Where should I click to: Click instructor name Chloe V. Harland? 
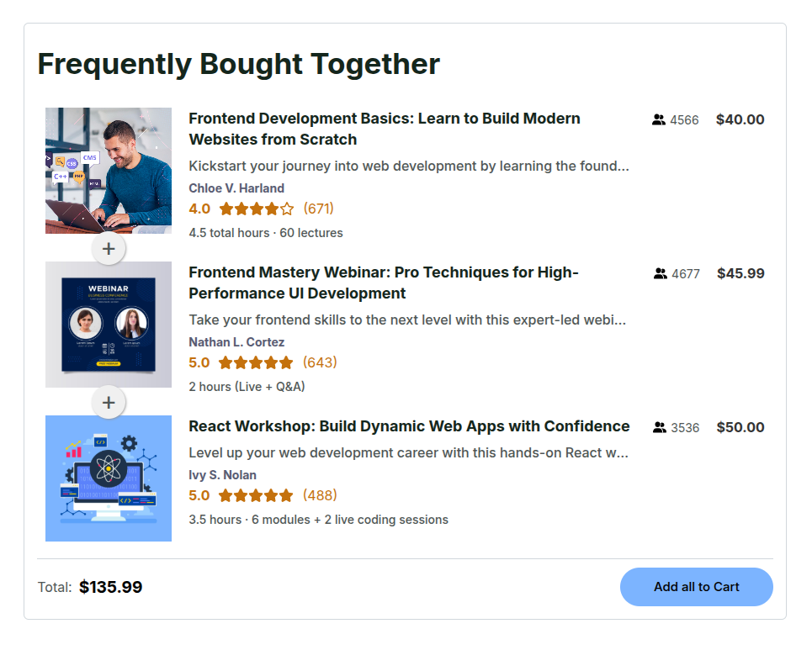pos(236,188)
